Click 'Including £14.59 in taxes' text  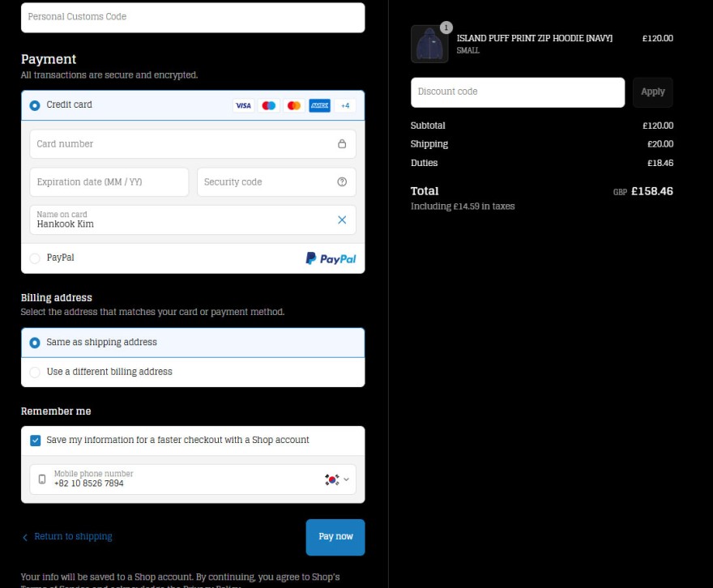coord(463,207)
